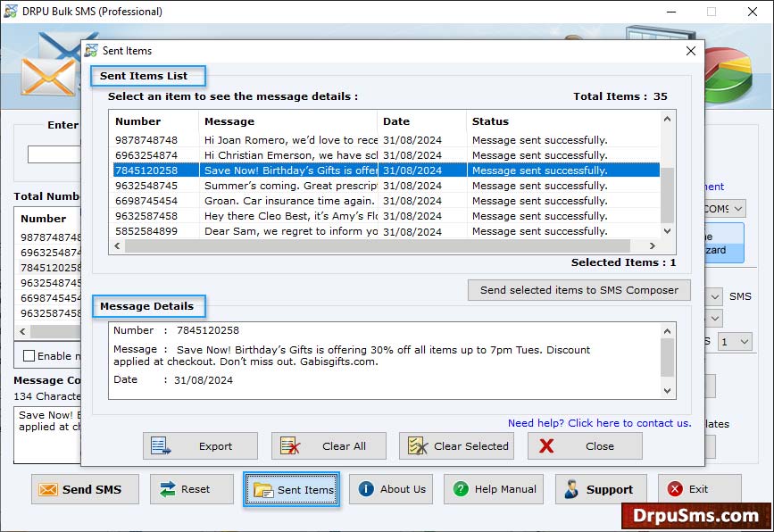Click the recipient number input field in main window
This screenshot has height=532, width=774.
point(54,154)
